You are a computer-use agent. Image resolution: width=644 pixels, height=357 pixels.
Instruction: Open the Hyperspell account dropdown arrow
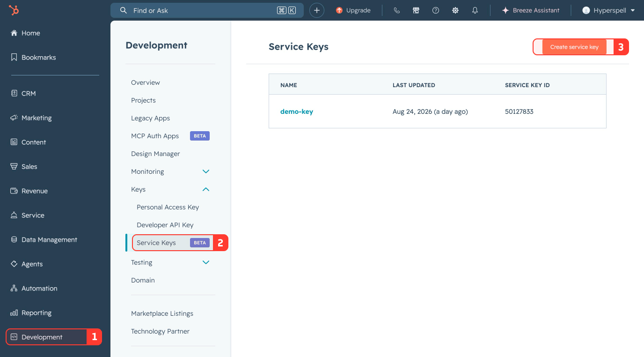[633, 10]
